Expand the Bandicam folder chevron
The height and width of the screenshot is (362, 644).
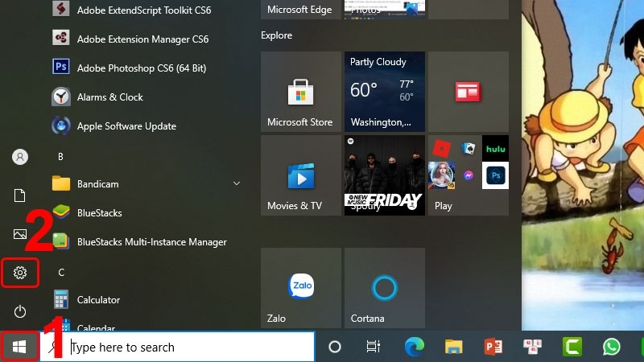coord(237,183)
